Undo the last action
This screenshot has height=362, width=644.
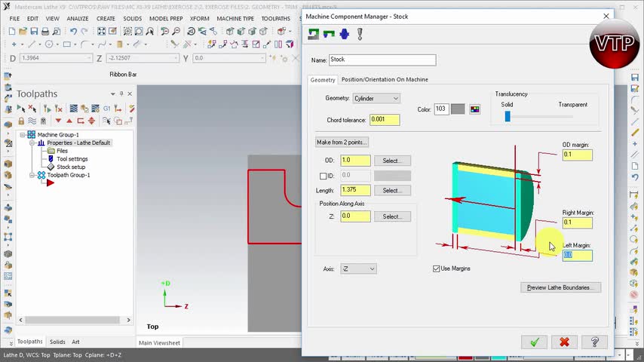pos(73,31)
